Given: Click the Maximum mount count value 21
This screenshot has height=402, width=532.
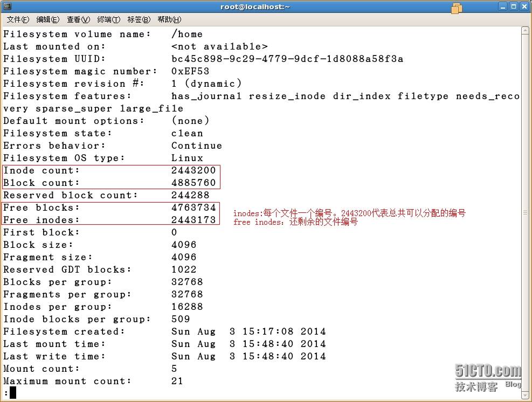Looking at the screenshot, I should tap(177, 381).
